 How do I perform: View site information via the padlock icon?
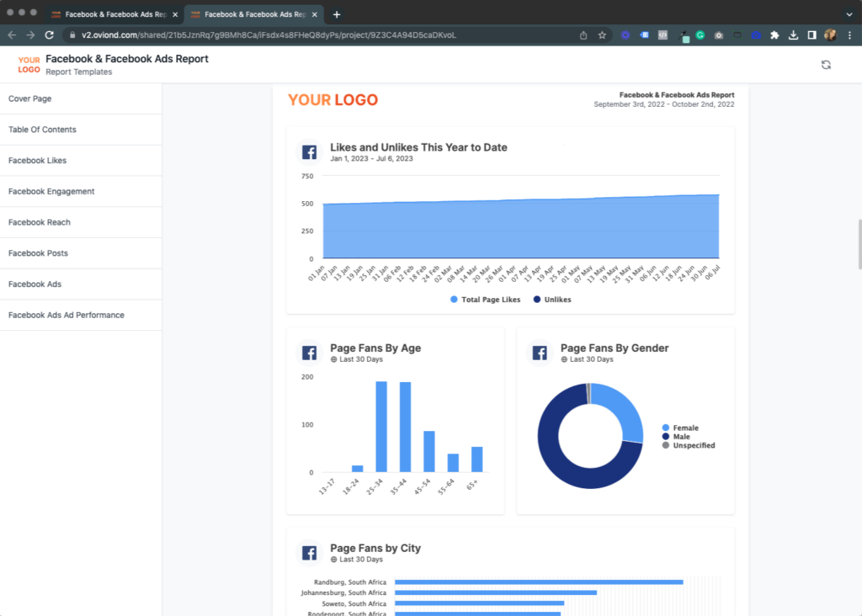[72, 35]
